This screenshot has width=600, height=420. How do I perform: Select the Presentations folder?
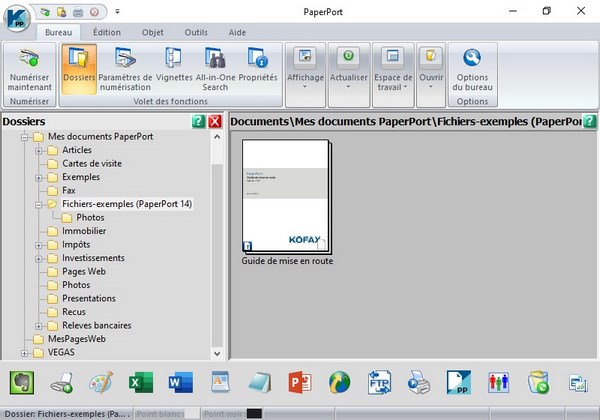coord(89,298)
